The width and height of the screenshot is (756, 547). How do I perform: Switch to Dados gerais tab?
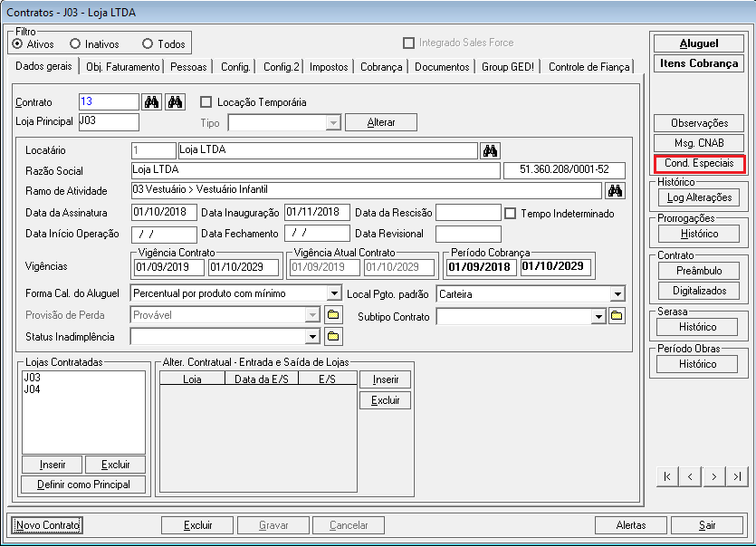click(x=43, y=66)
